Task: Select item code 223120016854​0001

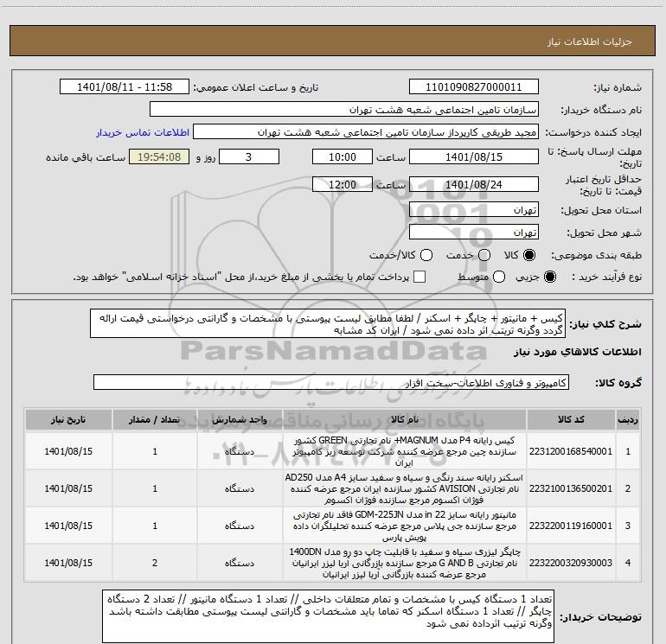Action: (571, 451)
